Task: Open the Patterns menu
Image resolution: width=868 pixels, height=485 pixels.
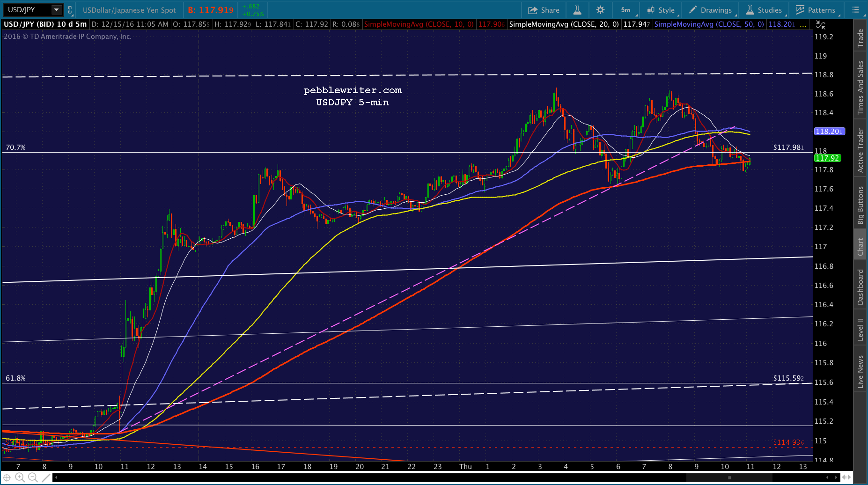Action: 817,10
